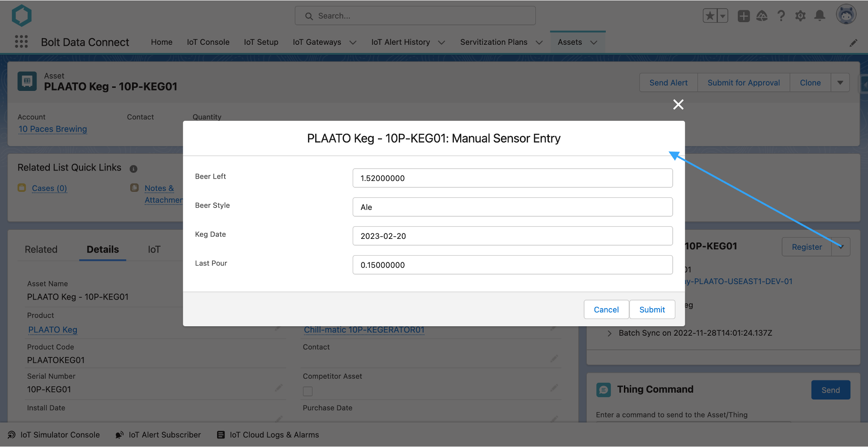Open the Cases (0) link
The height and width of the screenshot is (447, 868).
tap(49, 188)
